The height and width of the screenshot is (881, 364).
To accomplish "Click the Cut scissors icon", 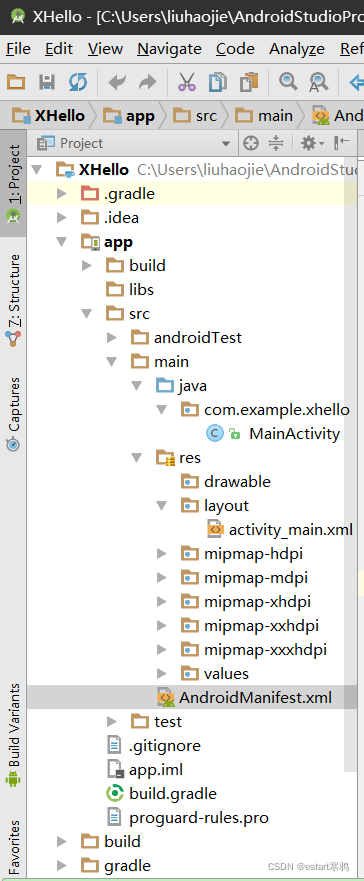I will [x=187, y=83].
